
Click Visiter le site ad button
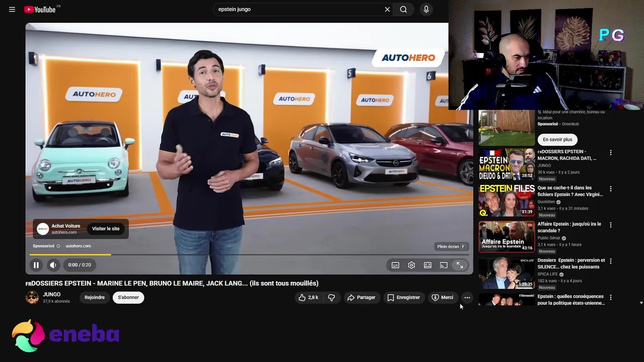pos(106,229)
